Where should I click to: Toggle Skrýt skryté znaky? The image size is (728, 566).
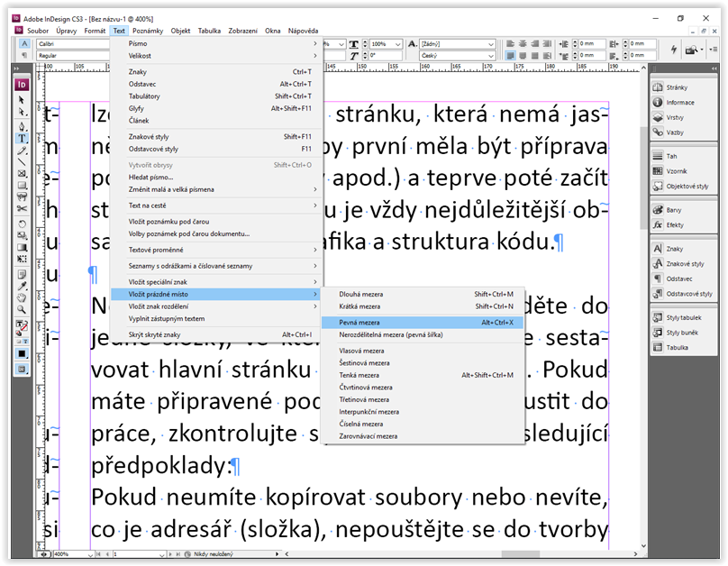point(216,334)
